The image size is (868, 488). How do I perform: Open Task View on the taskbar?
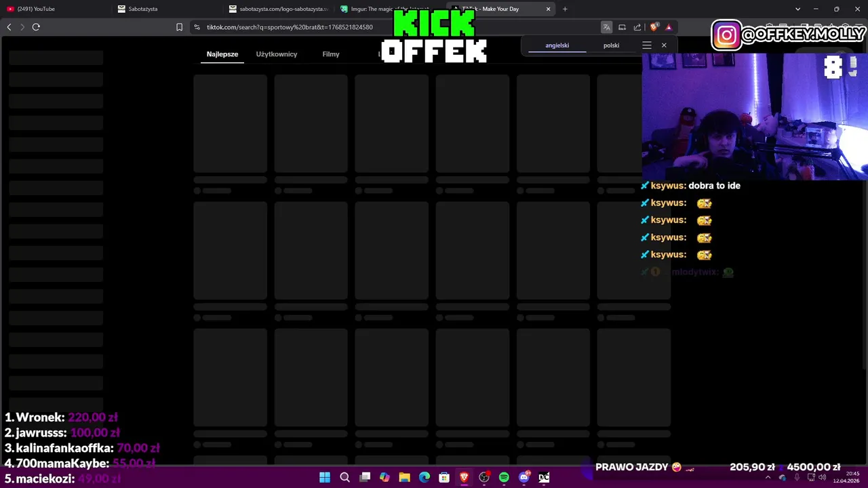365,477
